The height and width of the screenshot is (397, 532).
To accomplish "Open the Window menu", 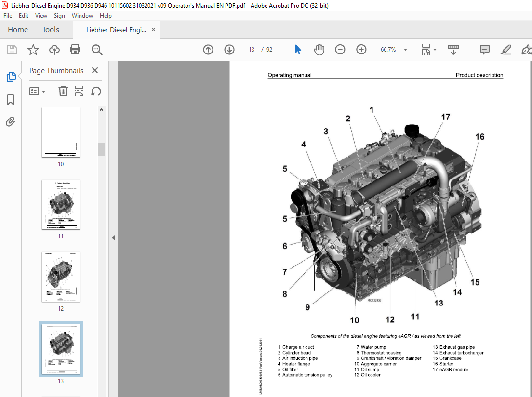I will tap(82, 16).
